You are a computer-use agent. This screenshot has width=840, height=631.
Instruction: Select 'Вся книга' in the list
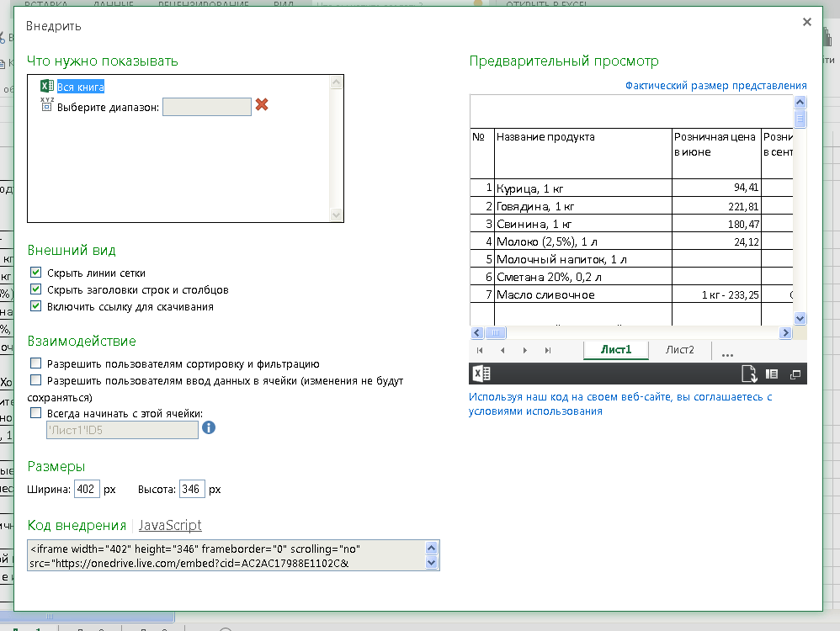click(81, 87)
